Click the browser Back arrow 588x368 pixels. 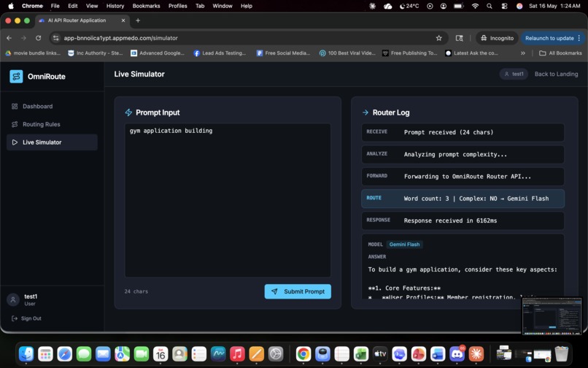[9, 38]
